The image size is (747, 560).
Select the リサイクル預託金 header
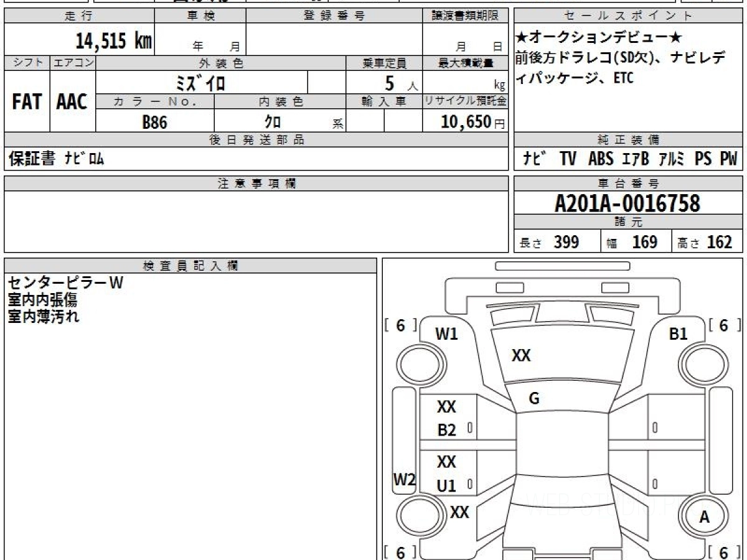pos(465,101)
